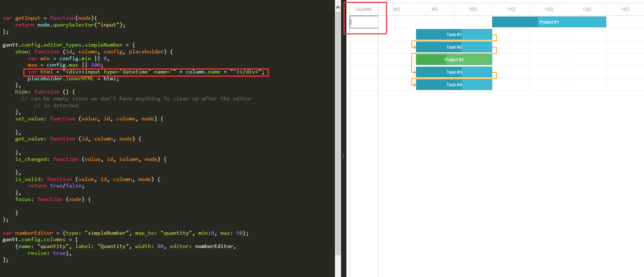
Task: Select the Project #1 task bar
Action: 549,22
